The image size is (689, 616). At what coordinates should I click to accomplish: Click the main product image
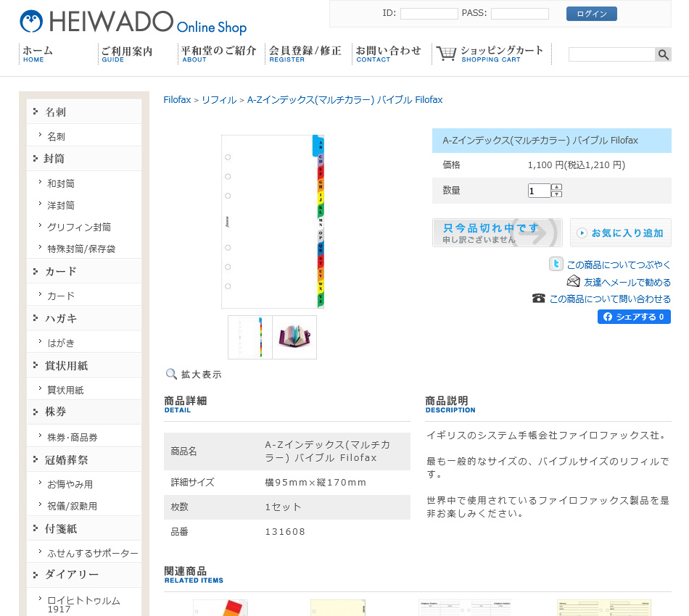[x=273, y=221]
